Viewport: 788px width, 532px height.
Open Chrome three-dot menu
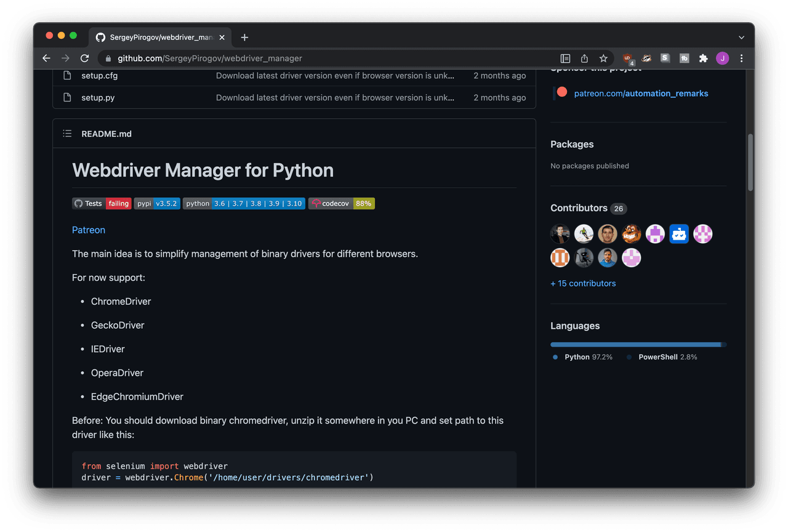pyautogui.click(x=741, y=58)
